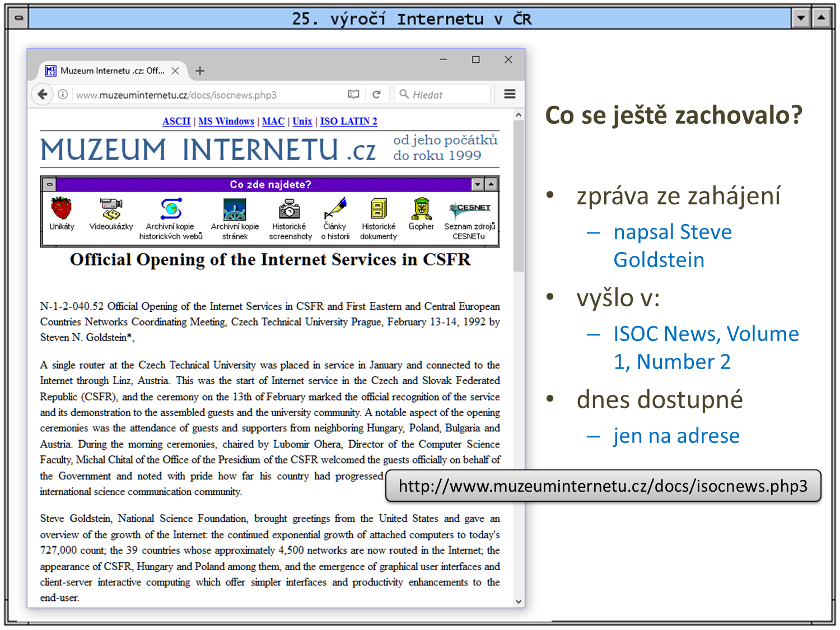Open system menu of Co zde najdete panel
This screenshot has height=630, width=840.
(x=50, y=184)
